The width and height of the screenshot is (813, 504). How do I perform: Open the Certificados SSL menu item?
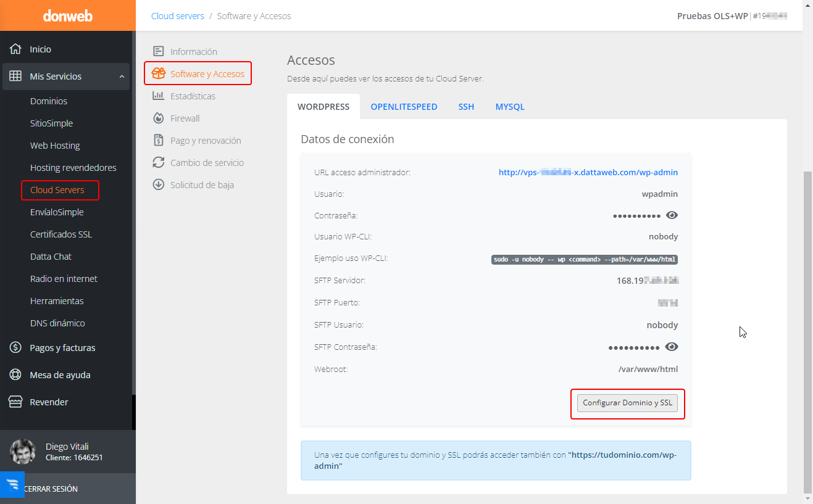pos(61,234)
